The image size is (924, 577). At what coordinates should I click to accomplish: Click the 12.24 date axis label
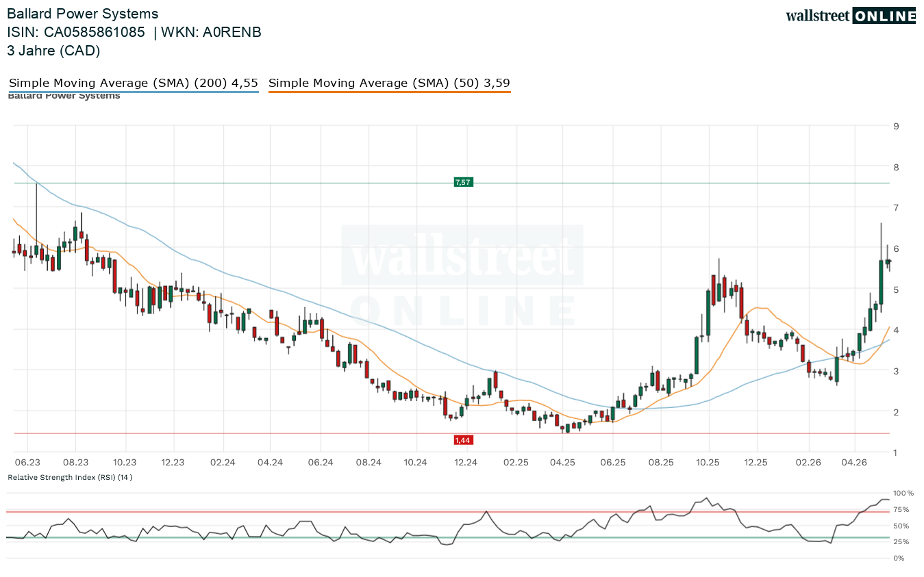click(x=466, y=463)
